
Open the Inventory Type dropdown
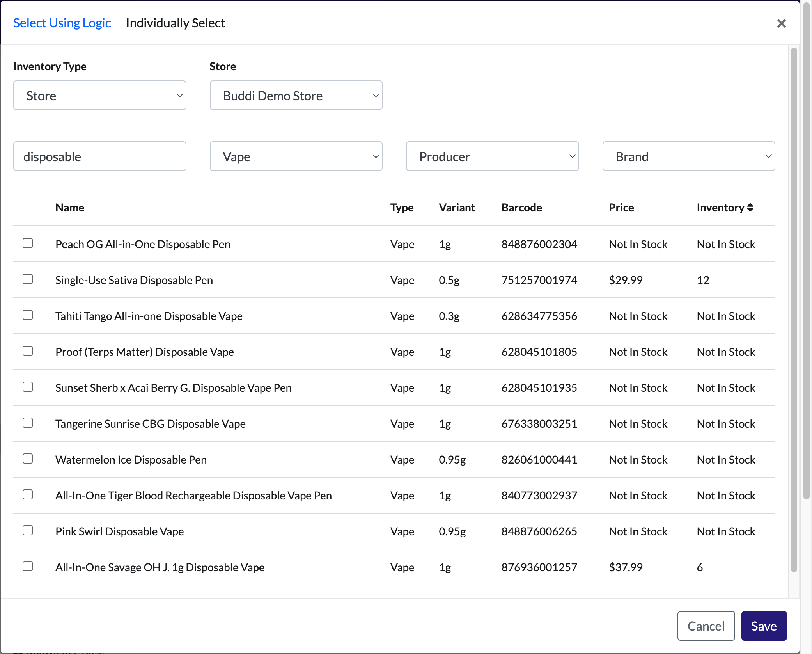tap(100, 96)
